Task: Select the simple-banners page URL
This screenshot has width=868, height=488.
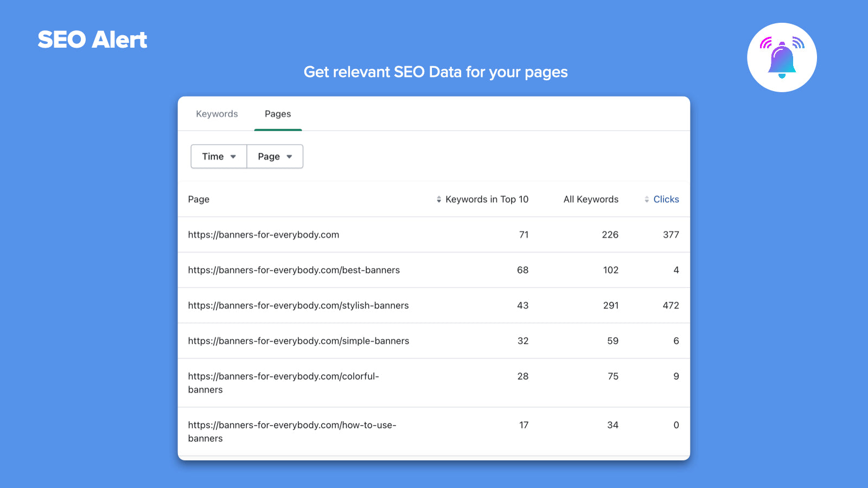Action: [298, 341]
